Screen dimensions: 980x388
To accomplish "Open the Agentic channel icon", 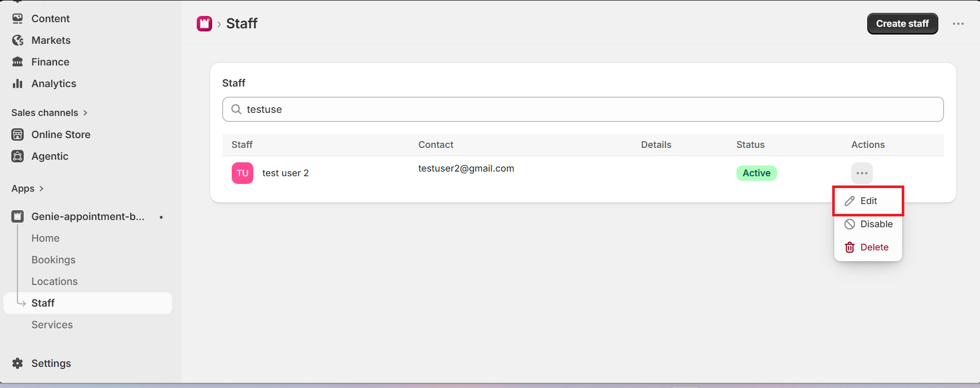I will click(x=18, y=156).
